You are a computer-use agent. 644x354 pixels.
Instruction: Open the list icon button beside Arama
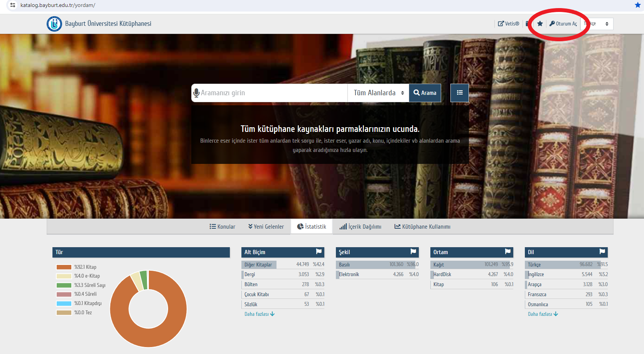tap(459, 93)
